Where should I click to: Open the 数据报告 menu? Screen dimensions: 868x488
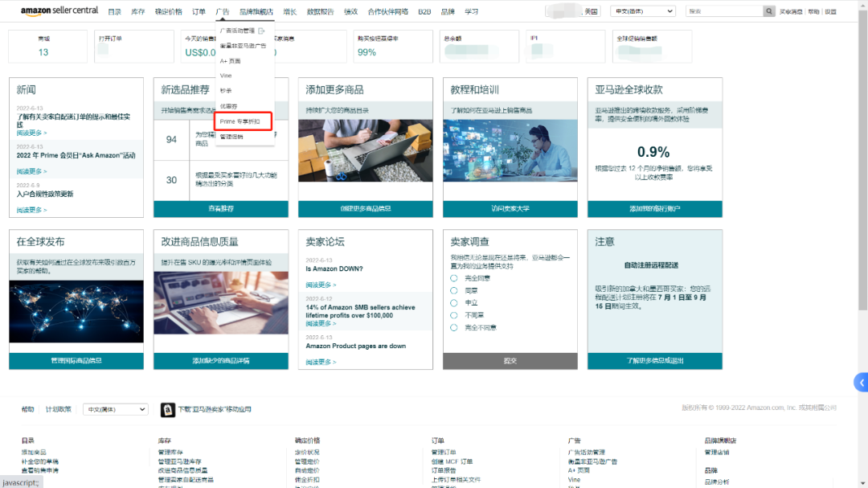320,11
